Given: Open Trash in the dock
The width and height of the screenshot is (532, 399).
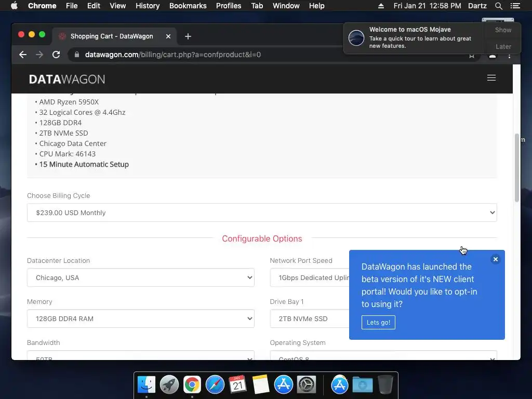Looking at the screenshot, I should [x=385, y=385].
